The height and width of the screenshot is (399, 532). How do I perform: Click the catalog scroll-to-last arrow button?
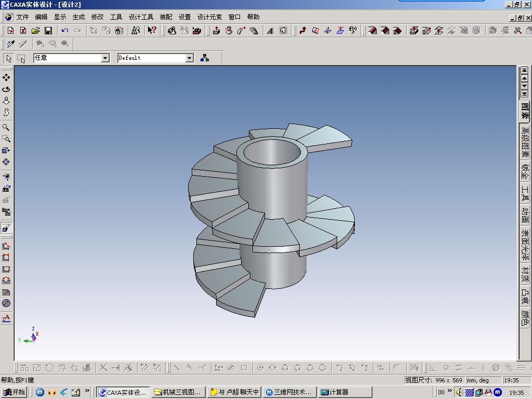coord(525,94)
